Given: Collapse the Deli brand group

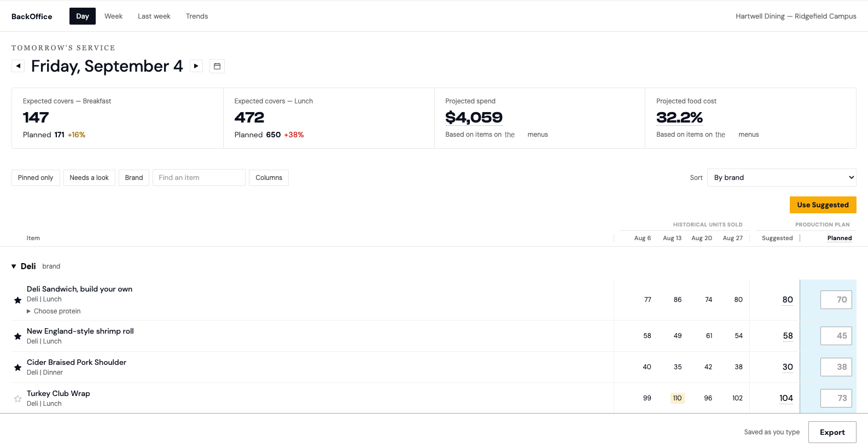Looking at the screenshot, I should point(14,266).
